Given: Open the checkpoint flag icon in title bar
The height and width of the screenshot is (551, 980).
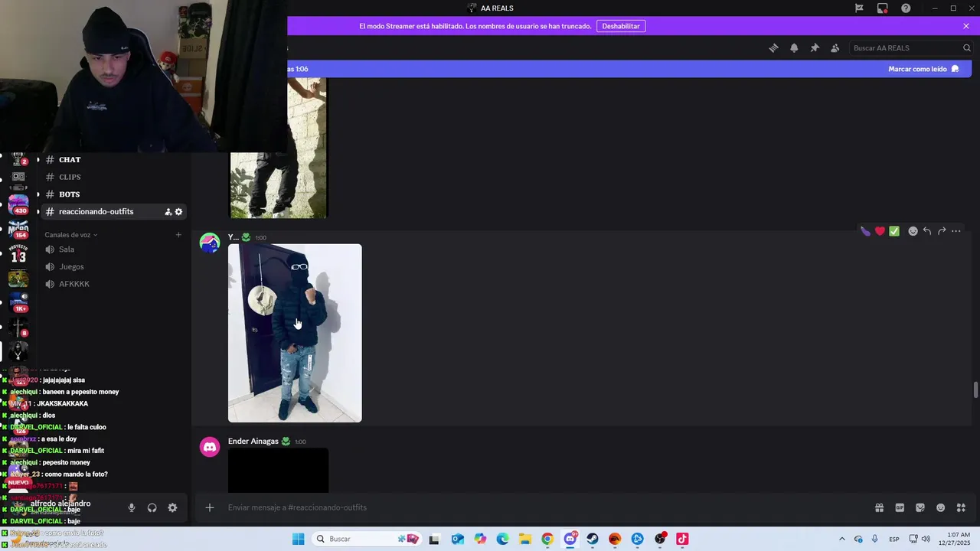Looking at the screenshot, I should (859, 8).
